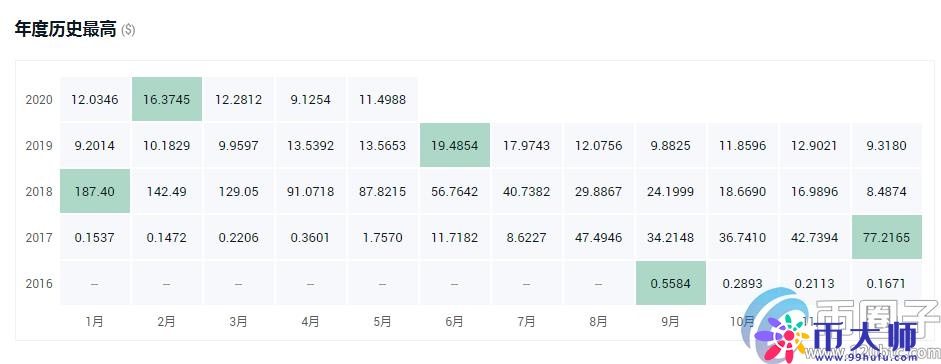Screen dimensions: 941x364
Task: Click the 6月 column label
Action: click(454, 322)
